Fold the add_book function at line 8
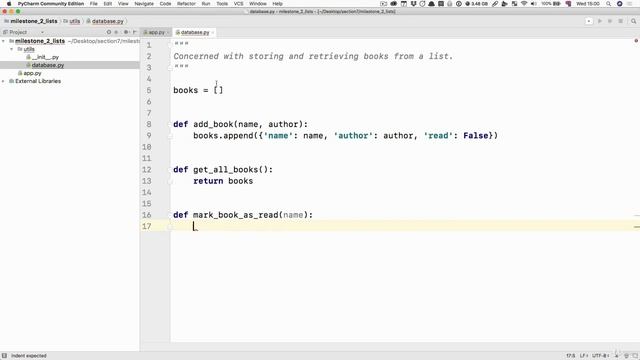Viewport: 640px width, 360px height. 170,124
